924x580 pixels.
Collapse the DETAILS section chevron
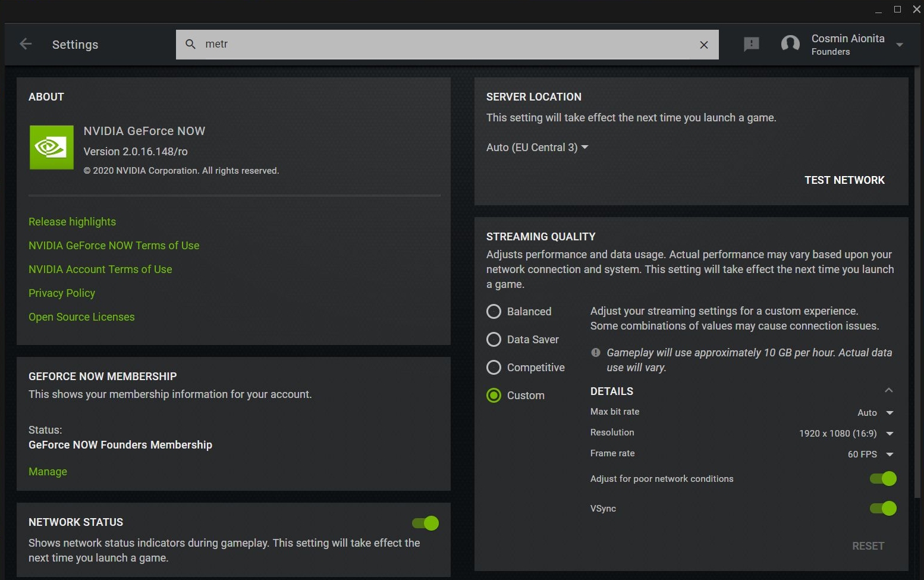click(889, 390)
